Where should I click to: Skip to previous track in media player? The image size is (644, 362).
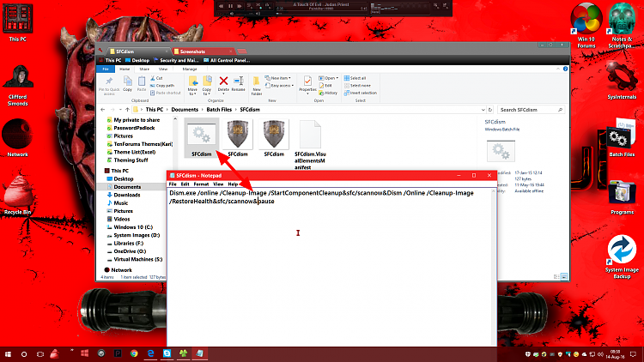222,6
